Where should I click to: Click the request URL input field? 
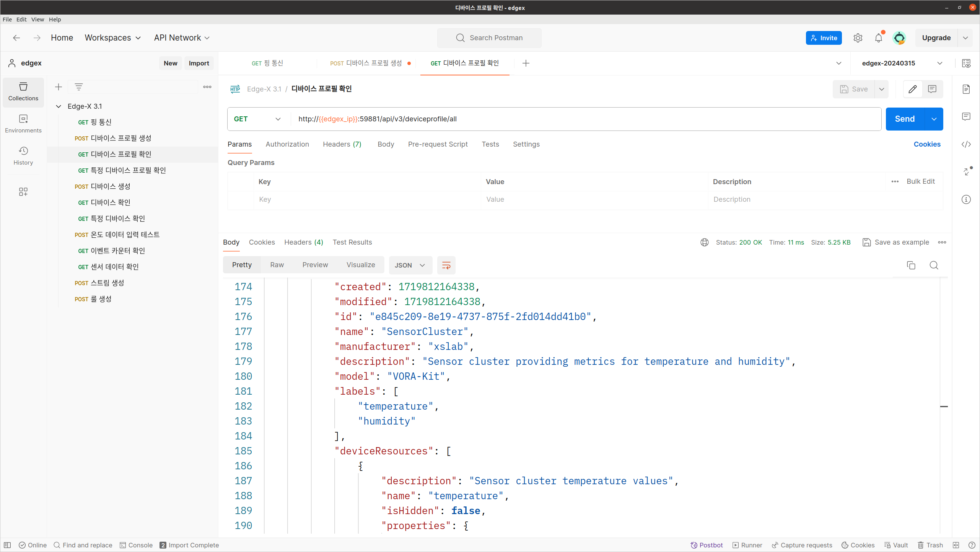585,119
